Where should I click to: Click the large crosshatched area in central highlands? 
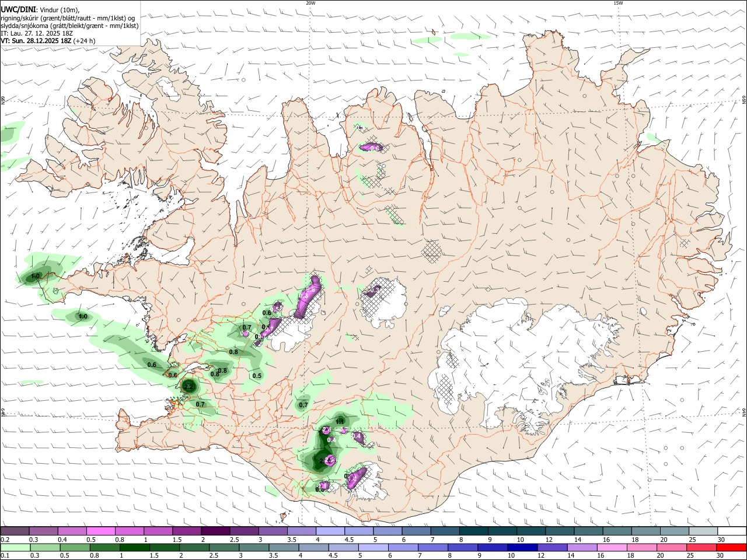(432, 250)
